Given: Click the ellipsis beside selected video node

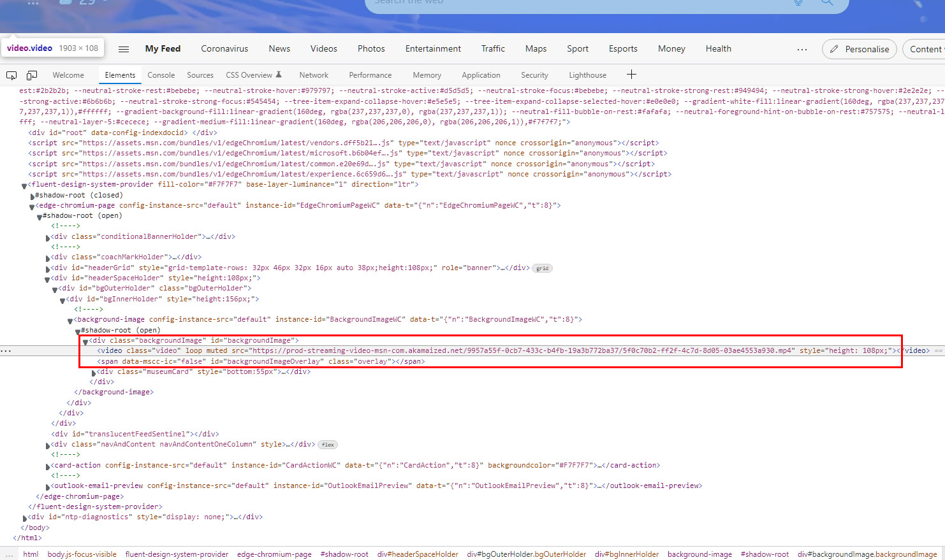Looking at the screenshot, I should 6,351.
